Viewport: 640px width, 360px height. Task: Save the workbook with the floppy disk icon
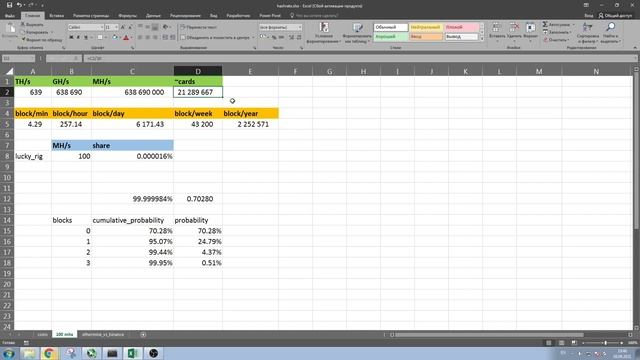[x=9, y=5]
